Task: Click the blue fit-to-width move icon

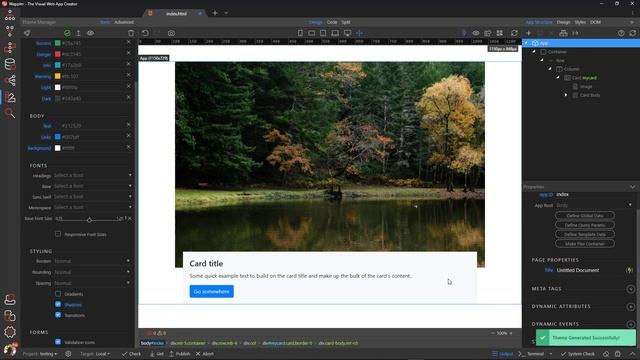Action: pos(360,33)
